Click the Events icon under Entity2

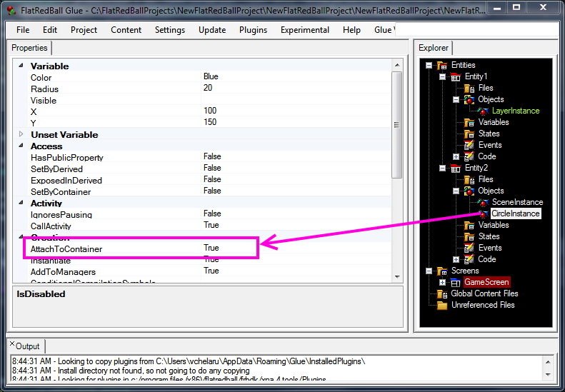pos(469,248)
